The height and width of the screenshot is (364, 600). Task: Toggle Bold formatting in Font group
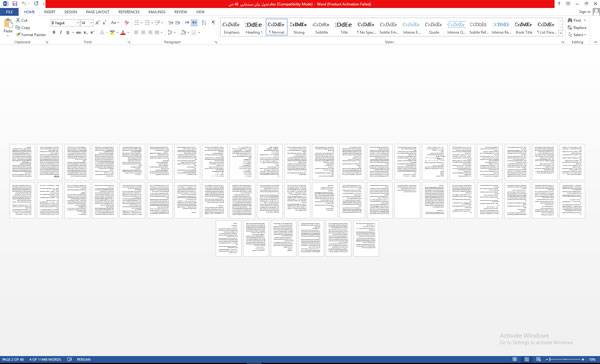coord(54,33)
